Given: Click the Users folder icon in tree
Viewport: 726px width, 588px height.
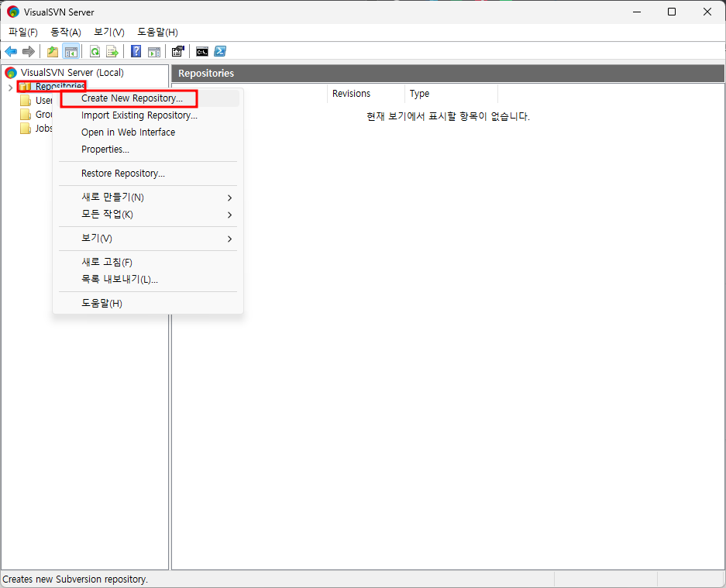Looking at the screenshot, I should click(26, 101).
